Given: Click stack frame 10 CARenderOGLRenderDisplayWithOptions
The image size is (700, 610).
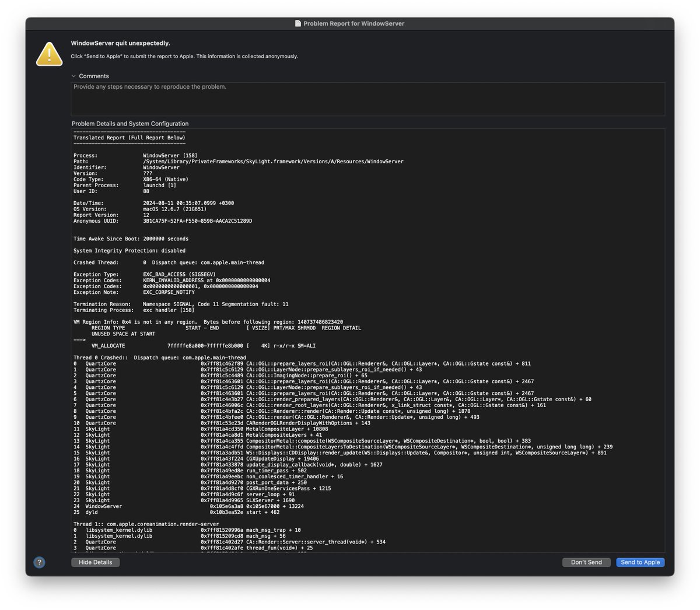Looking at the screenshot, I should 222,423.
